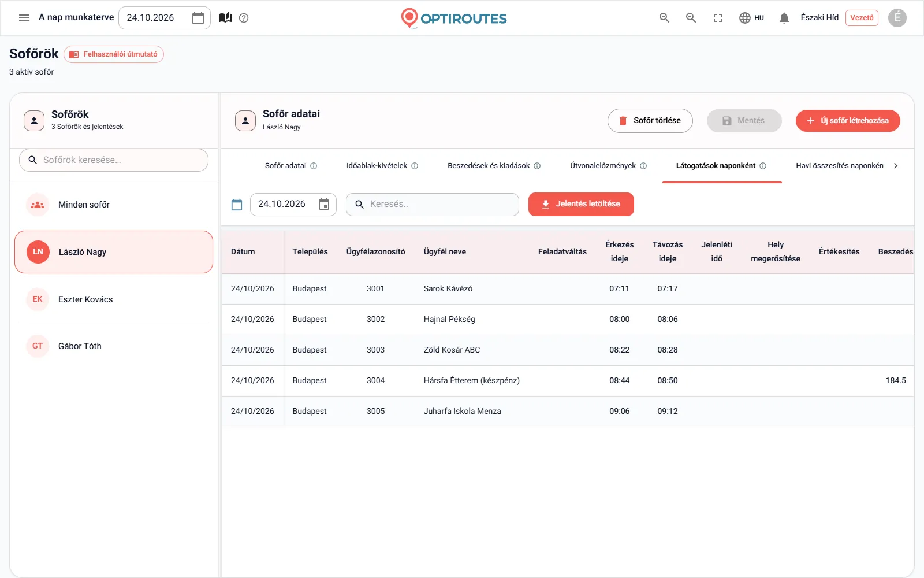Click Sofőr törlése button

pyautogui.click(x=650, y=121)
